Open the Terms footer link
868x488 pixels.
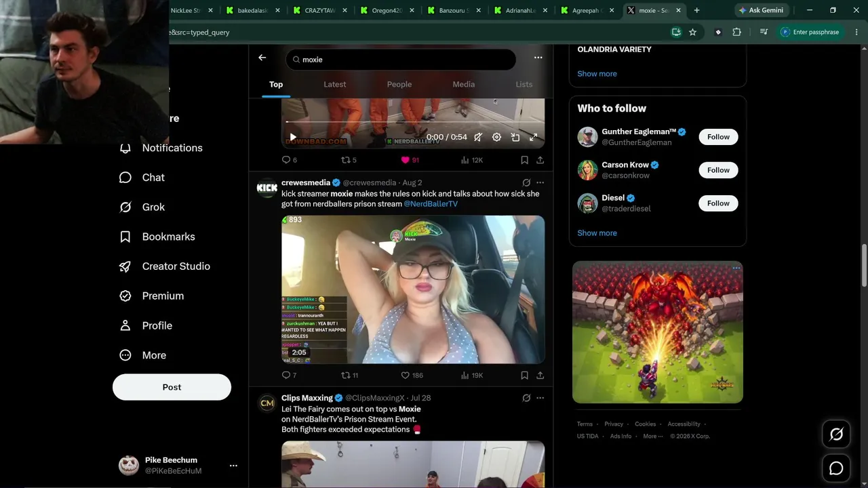point(585,424)
